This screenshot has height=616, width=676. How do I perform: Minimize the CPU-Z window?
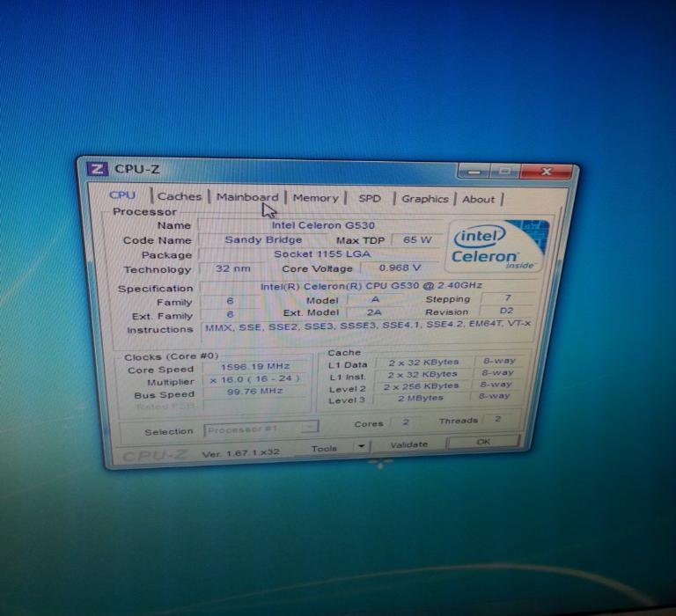pyautogui.click(x=474, y=172)
